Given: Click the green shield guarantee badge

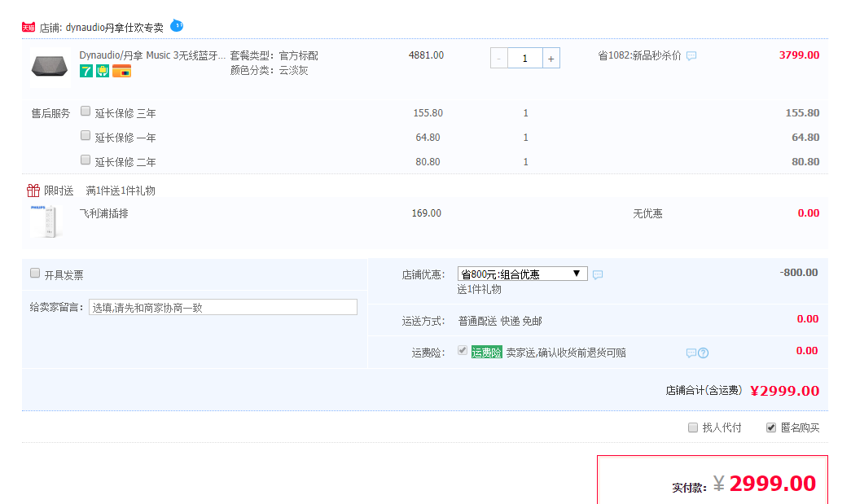Looking at the screenshot, I should coord(103,71).
